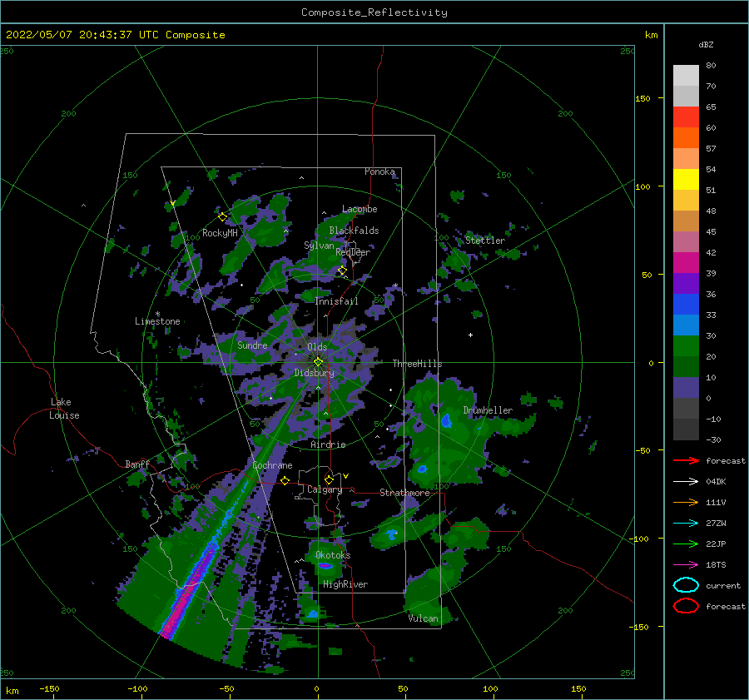Click the Ponoka city label
Viewport: 749px width, 700px height.
pyautogui.click(x=379, y=171)
